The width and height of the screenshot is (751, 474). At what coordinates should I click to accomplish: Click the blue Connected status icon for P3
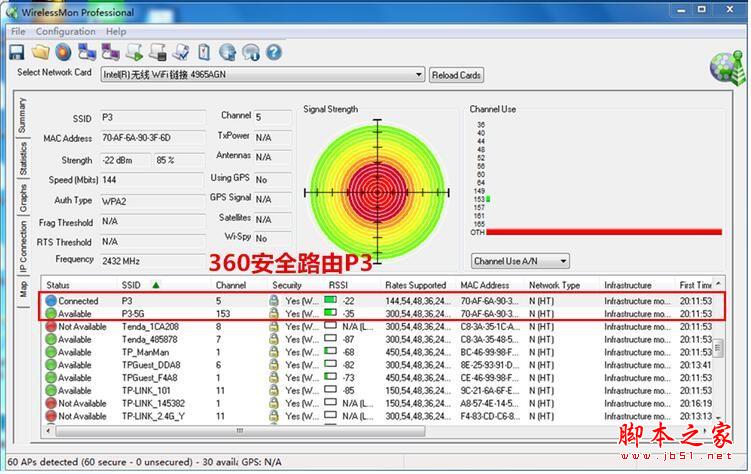[x=51, y=301]
